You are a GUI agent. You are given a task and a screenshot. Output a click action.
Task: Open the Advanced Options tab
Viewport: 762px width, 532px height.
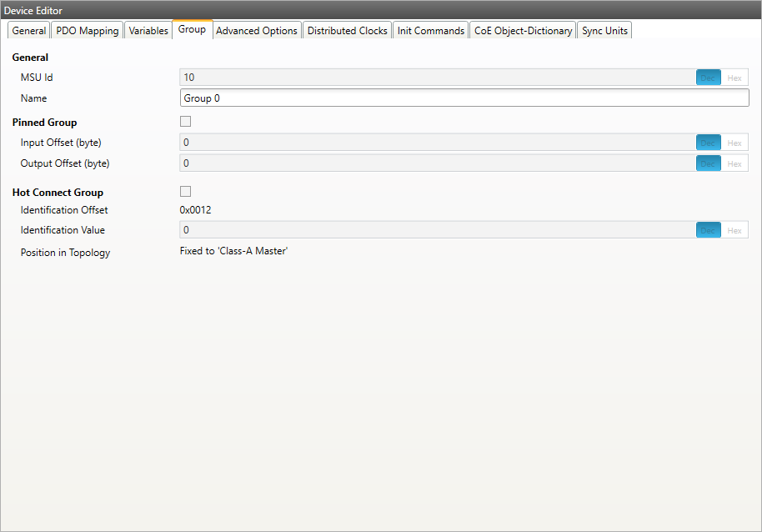256,31
